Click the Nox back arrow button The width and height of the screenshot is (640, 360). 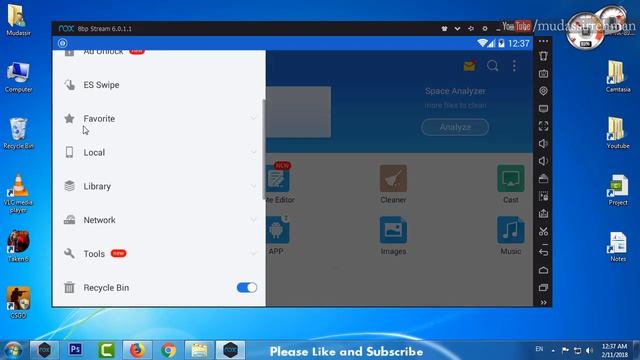(543, 252)
